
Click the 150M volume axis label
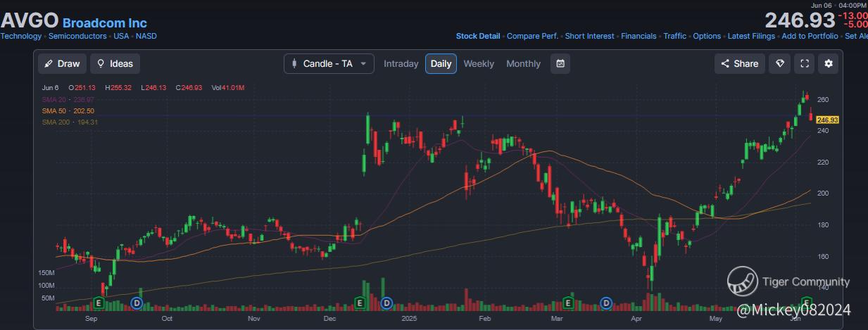pos(46,272)
